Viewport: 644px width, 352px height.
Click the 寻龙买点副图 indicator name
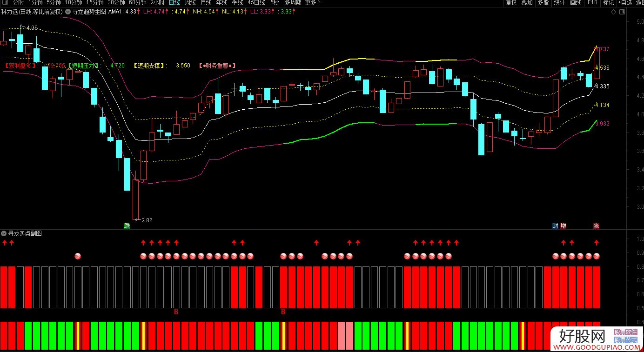(25, 233)
